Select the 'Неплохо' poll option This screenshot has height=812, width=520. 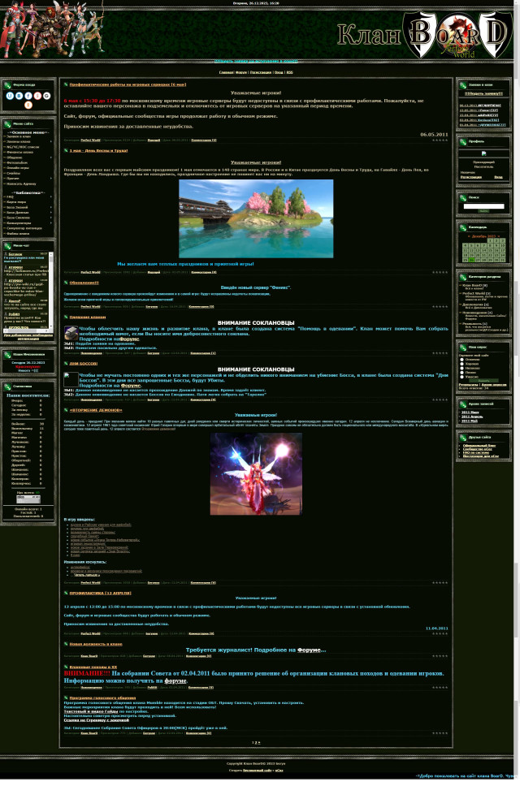(x=462, y=368)
